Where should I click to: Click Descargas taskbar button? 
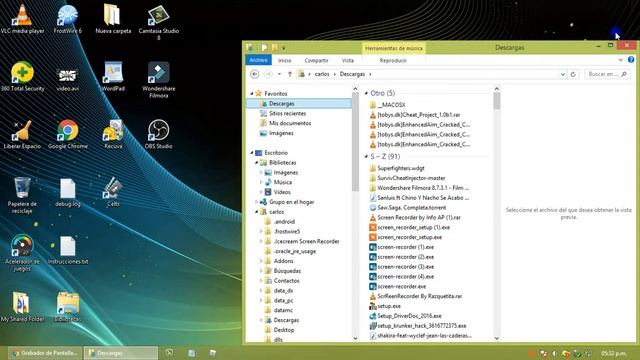[121, 353]
